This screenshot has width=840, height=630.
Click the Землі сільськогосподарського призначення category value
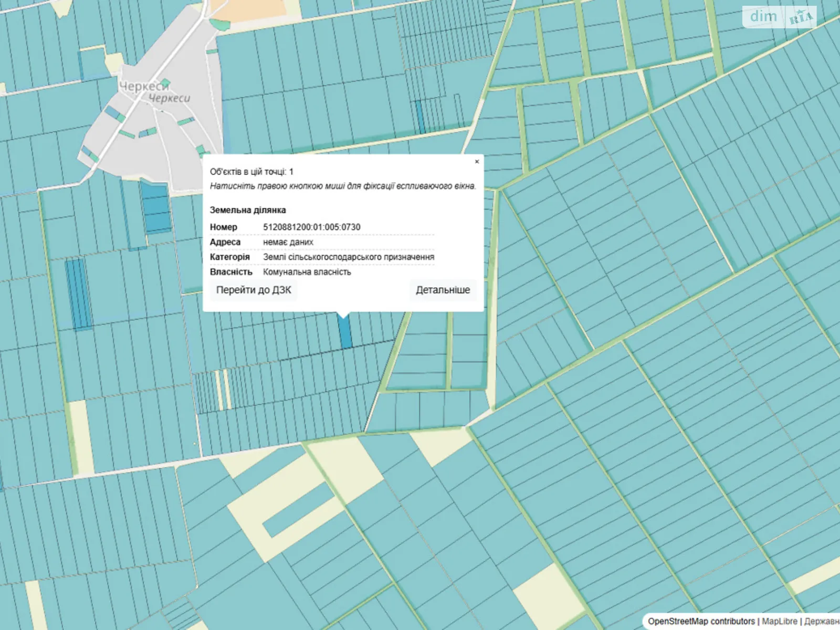pyautogui.click(x=348, y=257)
